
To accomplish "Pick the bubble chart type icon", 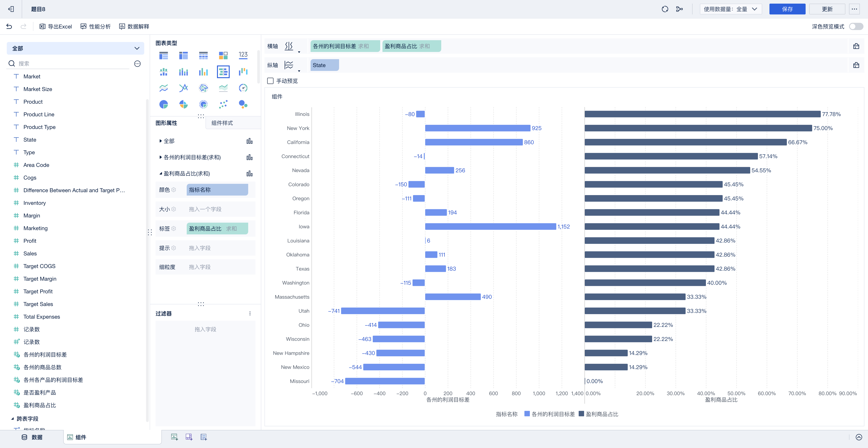I will tap(243, 104).
